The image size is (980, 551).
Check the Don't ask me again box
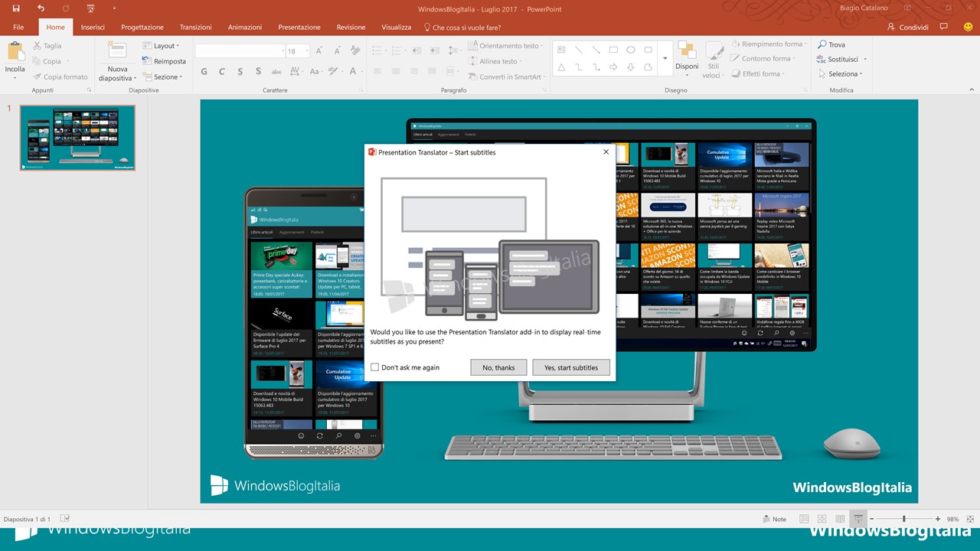click(374, 367)
